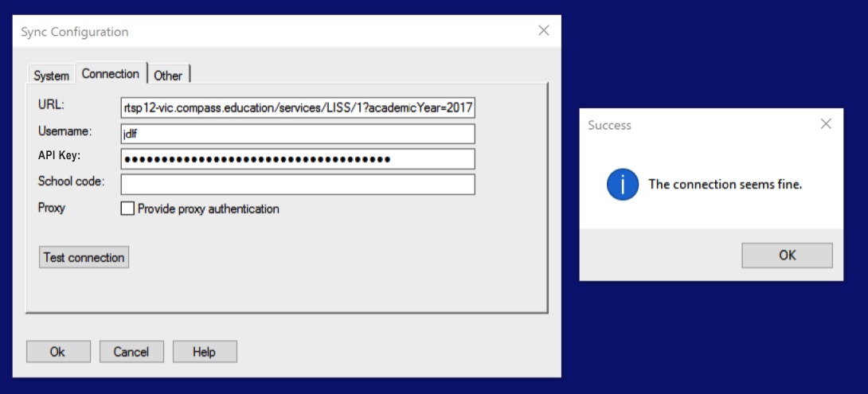
Task: Switch to the System tab
Action: (x=51, y=76)
